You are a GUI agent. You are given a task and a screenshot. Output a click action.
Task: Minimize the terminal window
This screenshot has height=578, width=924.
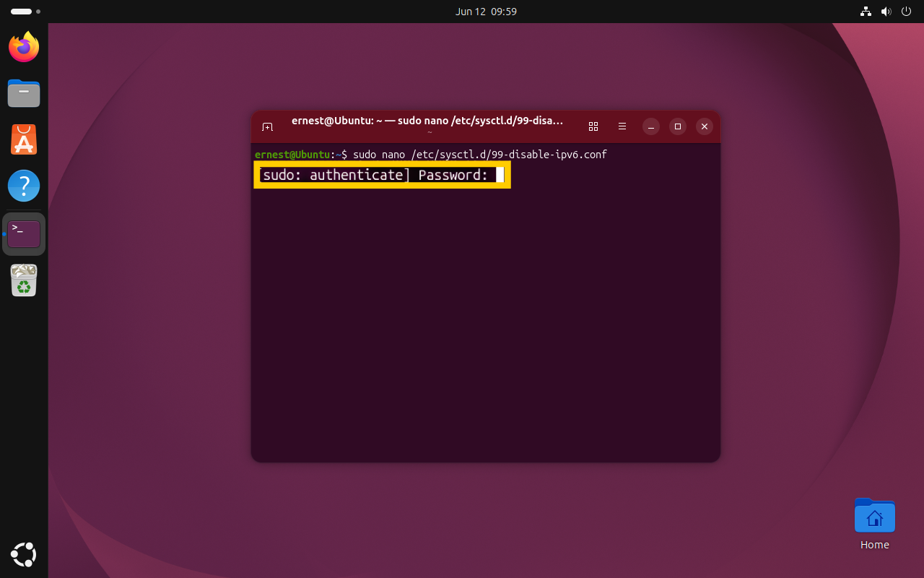pyautogui.click(x=650, y=126)
